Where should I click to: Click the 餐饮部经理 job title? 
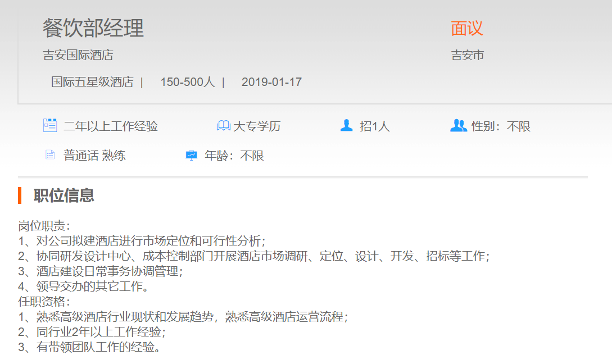[x=93, y=28]
